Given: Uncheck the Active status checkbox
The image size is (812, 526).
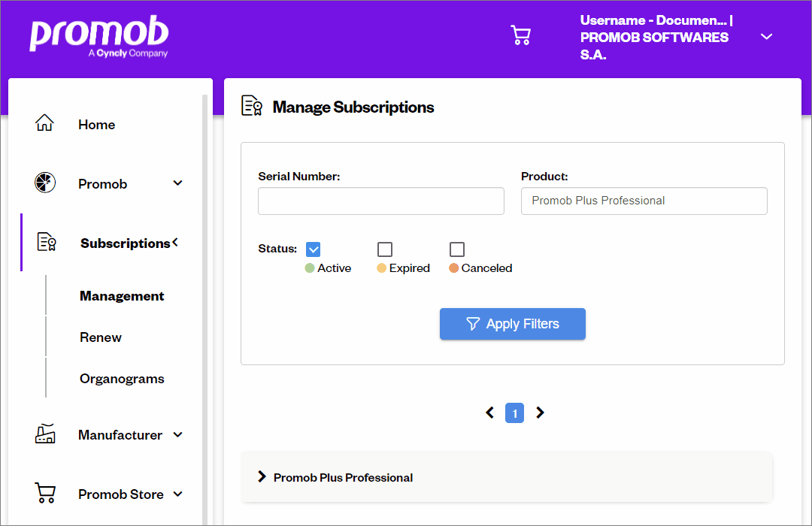Looking at the screenshot, I should (313, 249).
